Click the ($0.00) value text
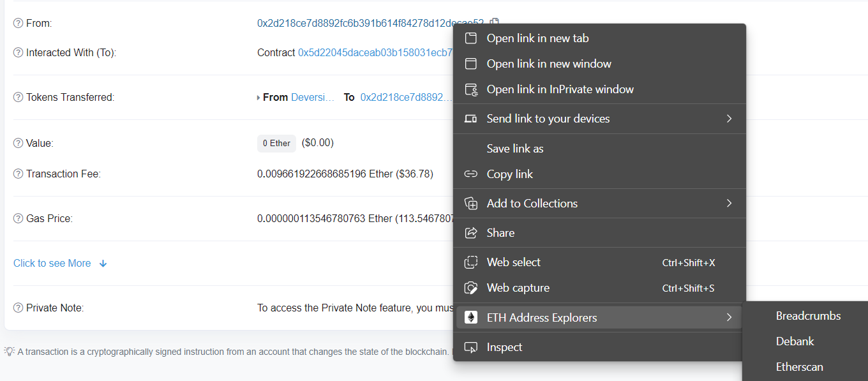Screen dimensions: 868x381 coord(318,142)
